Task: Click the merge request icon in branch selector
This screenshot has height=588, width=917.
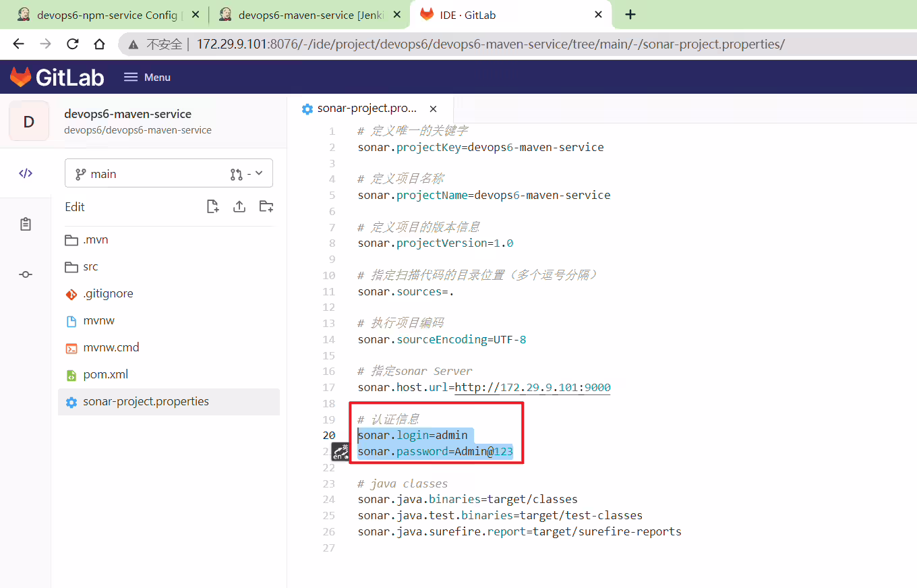Action: pos(236,174)
